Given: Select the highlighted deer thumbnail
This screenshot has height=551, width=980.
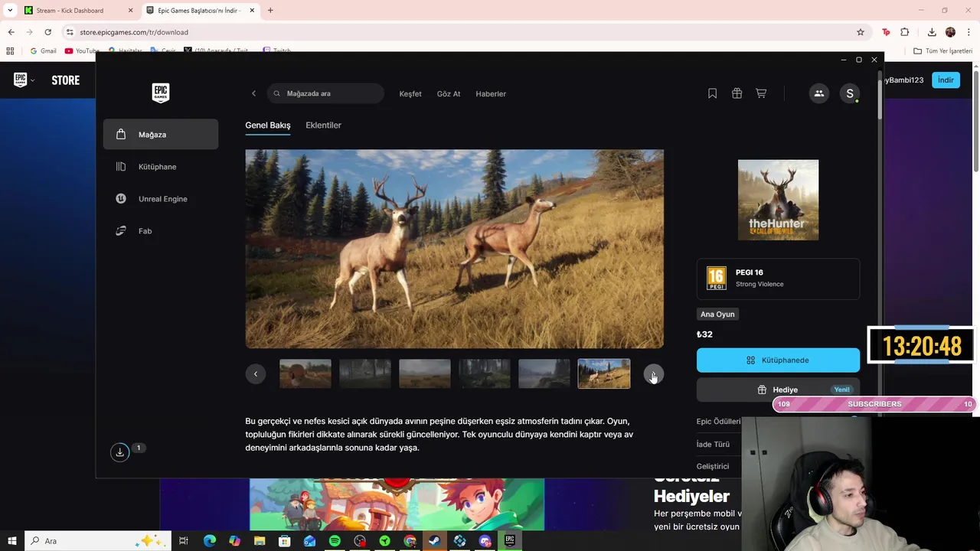Looking at the screenshot, I should [x=604, y=374].
